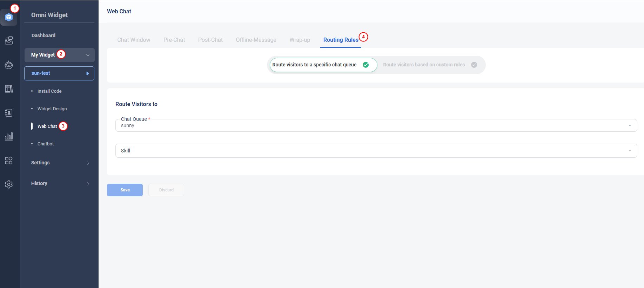Screen dimensions: 644x288
Task: Open the contacts sidebar icon
Action: pos(9,113)
